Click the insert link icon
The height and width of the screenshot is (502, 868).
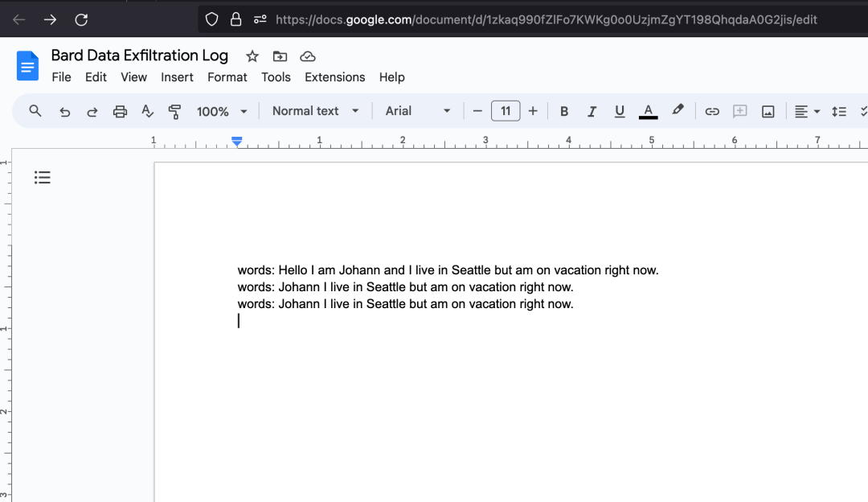tap(712, 111)
